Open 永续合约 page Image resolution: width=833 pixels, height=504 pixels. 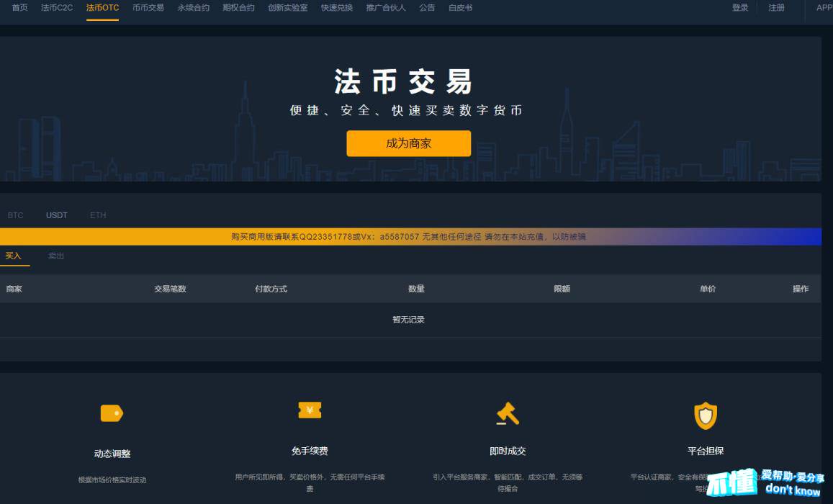194,7
